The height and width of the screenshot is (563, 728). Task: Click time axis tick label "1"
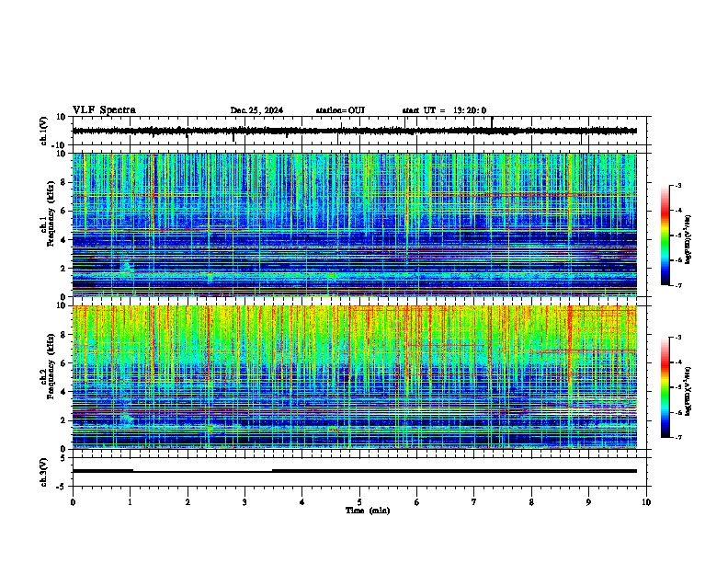(x=130, y=502)
